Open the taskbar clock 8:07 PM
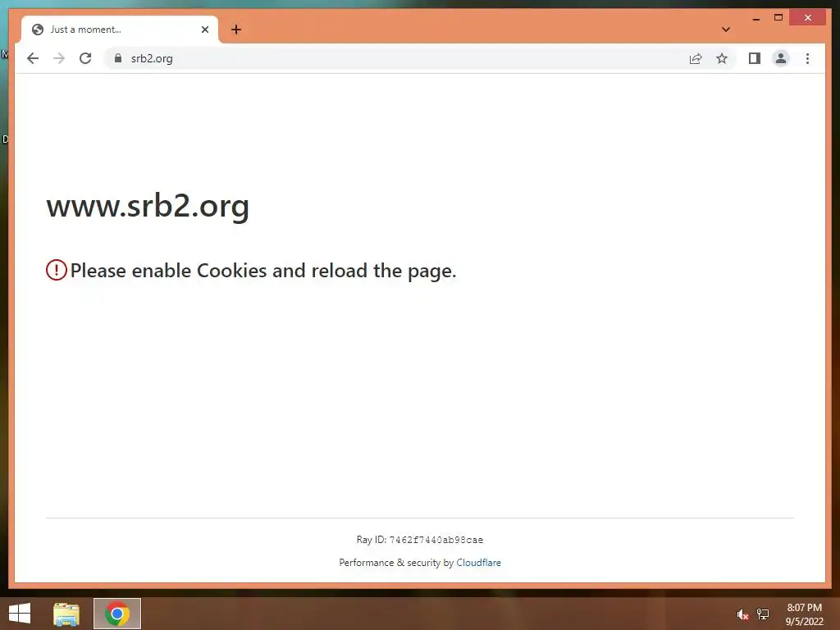Viewport: 840px width, 630px height. tap(804, 614)
